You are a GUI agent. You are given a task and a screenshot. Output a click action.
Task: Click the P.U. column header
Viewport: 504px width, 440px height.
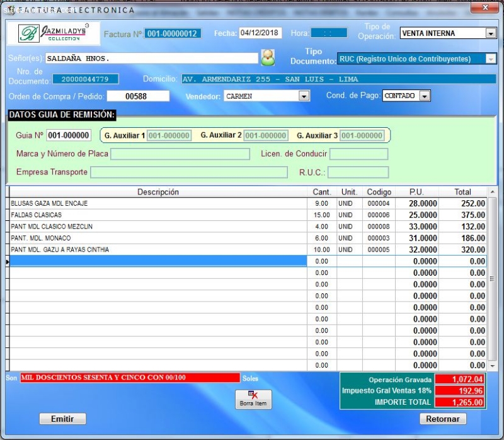point(417,192)
